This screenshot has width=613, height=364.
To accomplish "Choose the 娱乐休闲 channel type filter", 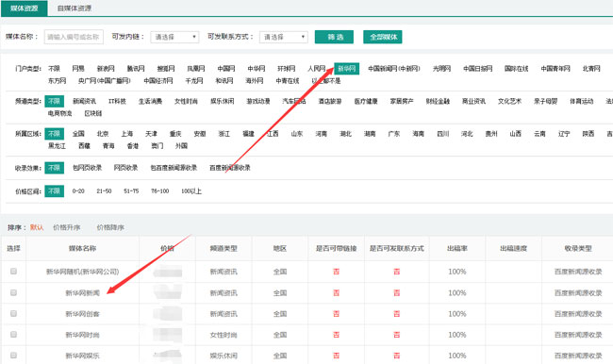I will tap(222, 101).
